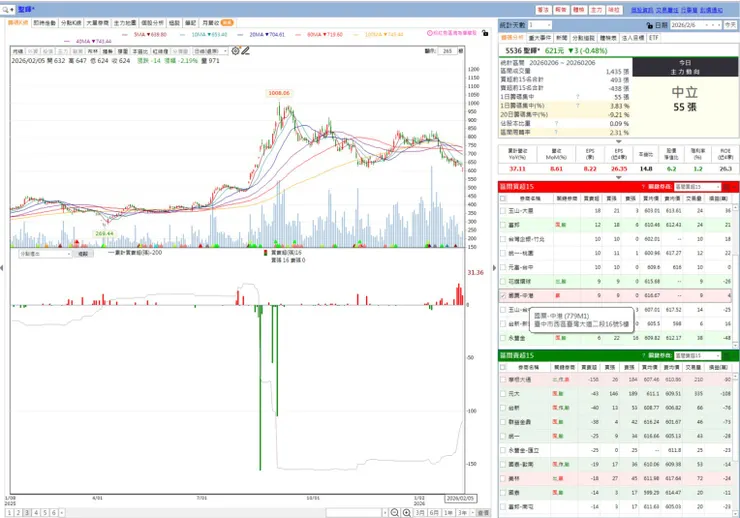Click help icon beside 佔股本比重
Image resolution: width=740 pixels, height=518 pixels.
tap(557, 124)
